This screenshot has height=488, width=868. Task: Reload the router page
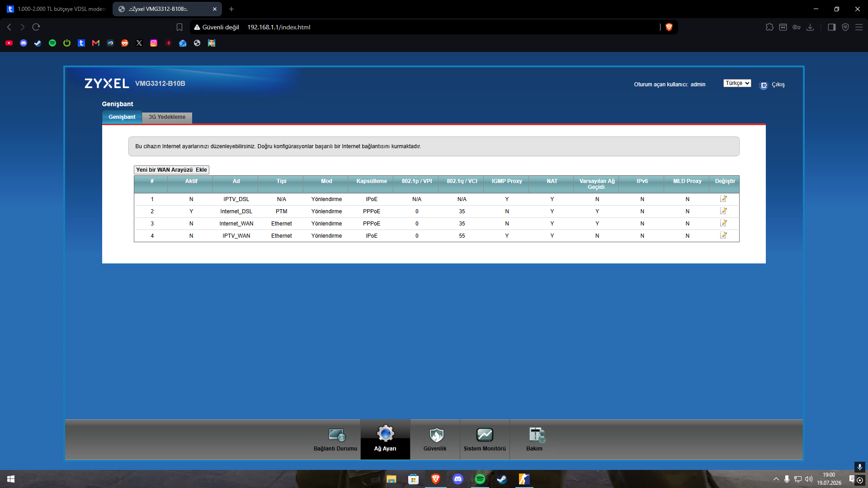point(36,27)
